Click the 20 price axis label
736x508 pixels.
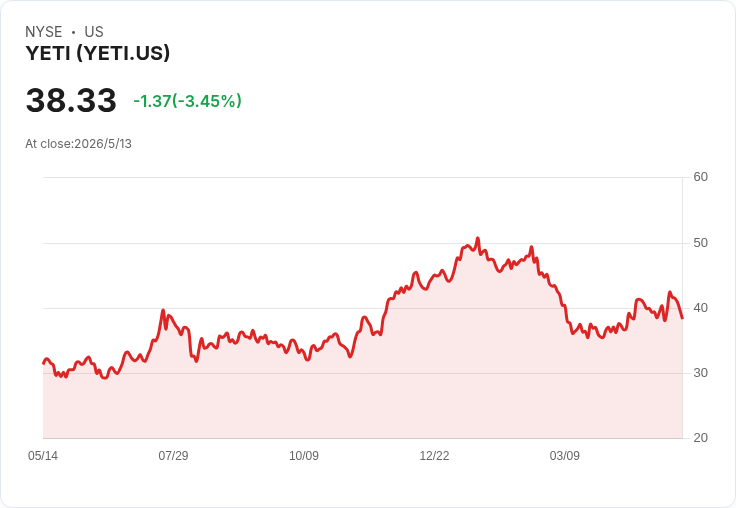pyautogui.click(x=700, y=438)
